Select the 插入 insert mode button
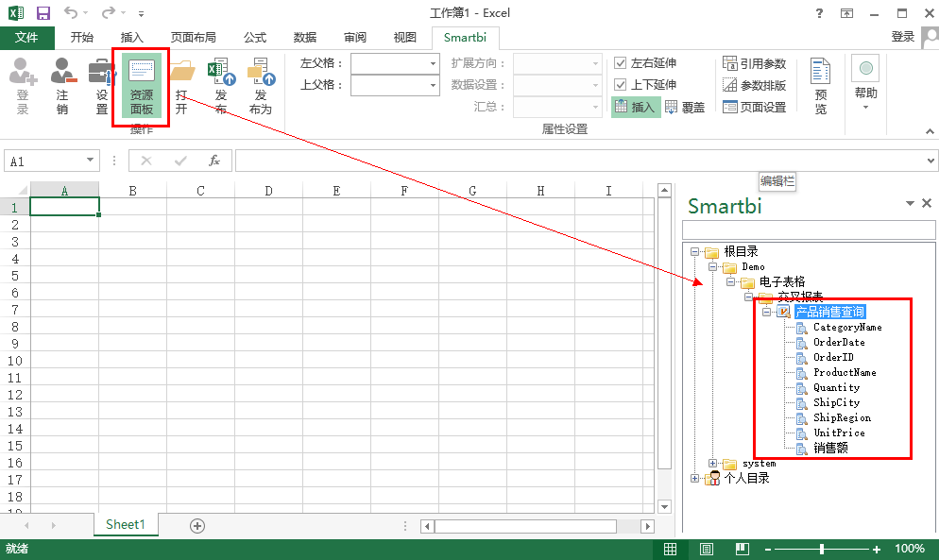The image size is (939, 560). point(635,108)
